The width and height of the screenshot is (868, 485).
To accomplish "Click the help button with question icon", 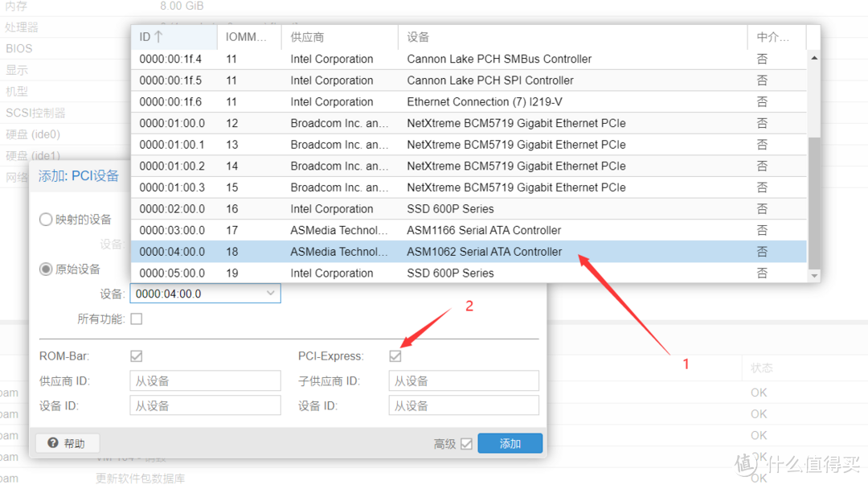I will click(67, 443).
